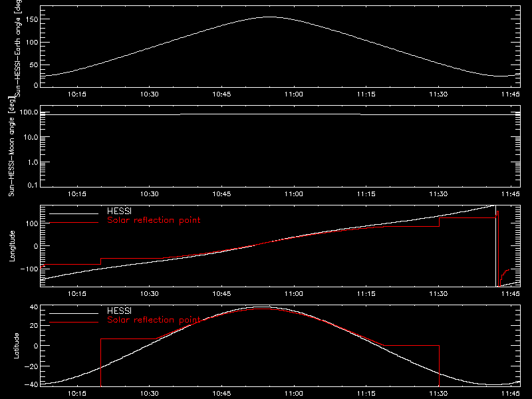532x399 pixels.
Task: Click the peak of the Sun-HESSI-Earth angle curve
Action: tap(270, 17)
